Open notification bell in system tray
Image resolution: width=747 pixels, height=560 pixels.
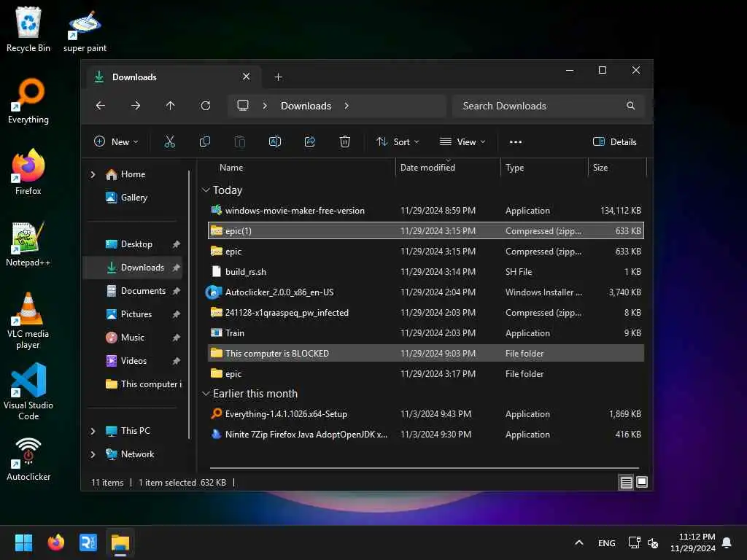coord(727,542)
